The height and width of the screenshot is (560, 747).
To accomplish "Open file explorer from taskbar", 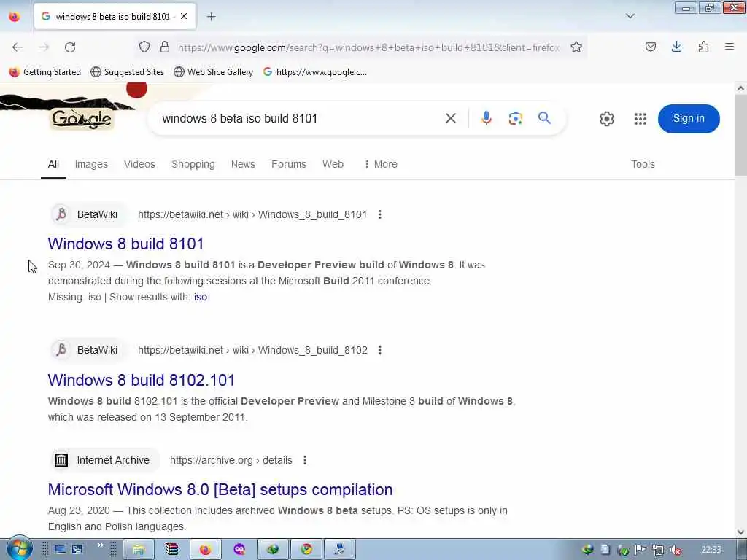I will [x=139, y=550].
